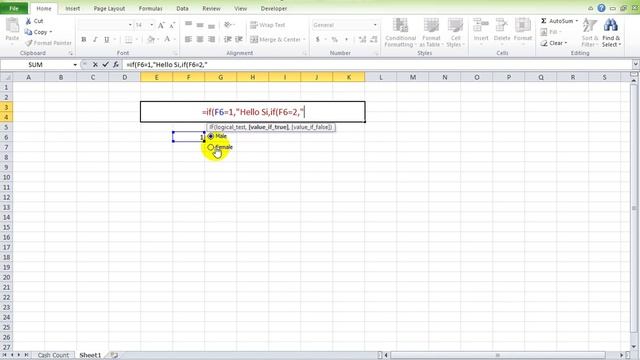Click the Accounting dollar format icon
This screenshot has width=640, height=360.
(x=318, y=40)
